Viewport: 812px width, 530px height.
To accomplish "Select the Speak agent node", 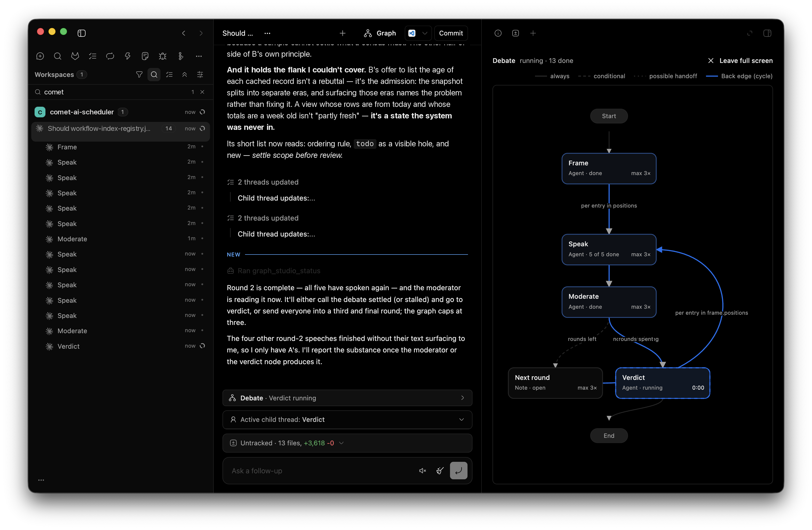I will [x=609, y=250].
